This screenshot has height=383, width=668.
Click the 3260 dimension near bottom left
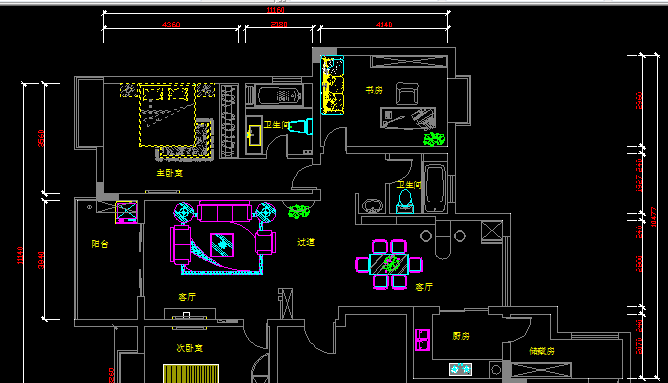(x=112, y=375)
